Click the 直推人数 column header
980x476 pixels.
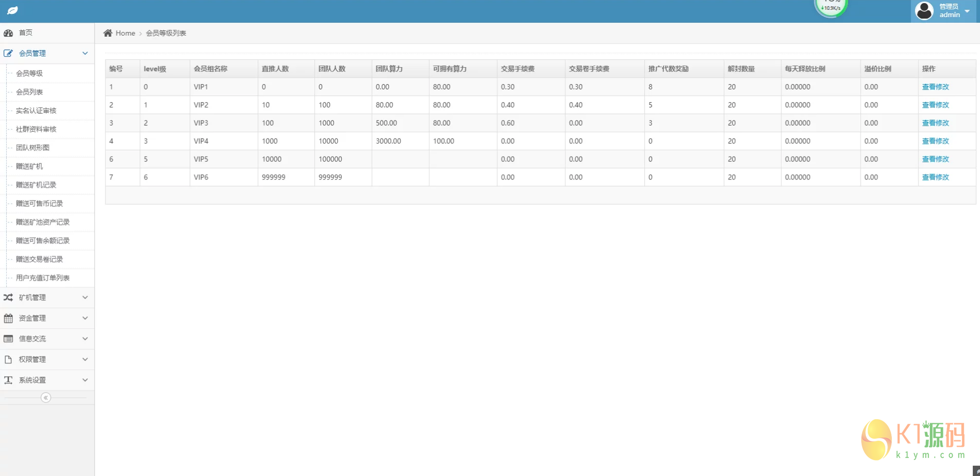click(x=286, y=69)
